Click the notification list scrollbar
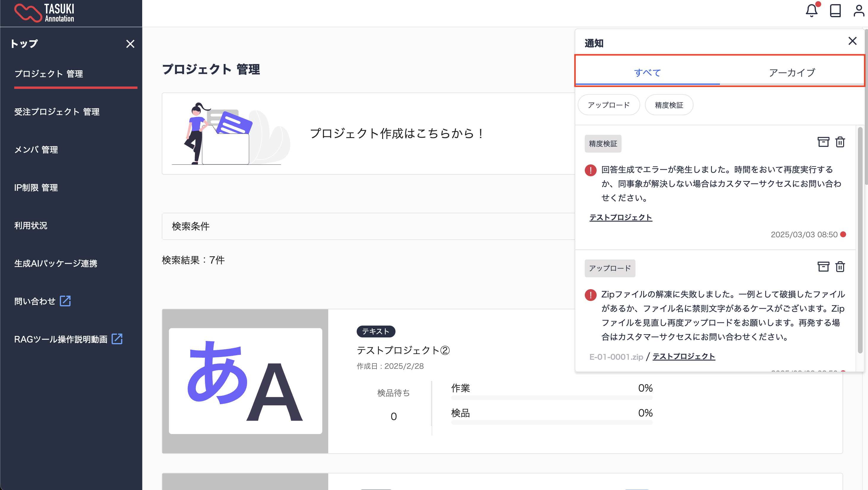 pos(860,240)
